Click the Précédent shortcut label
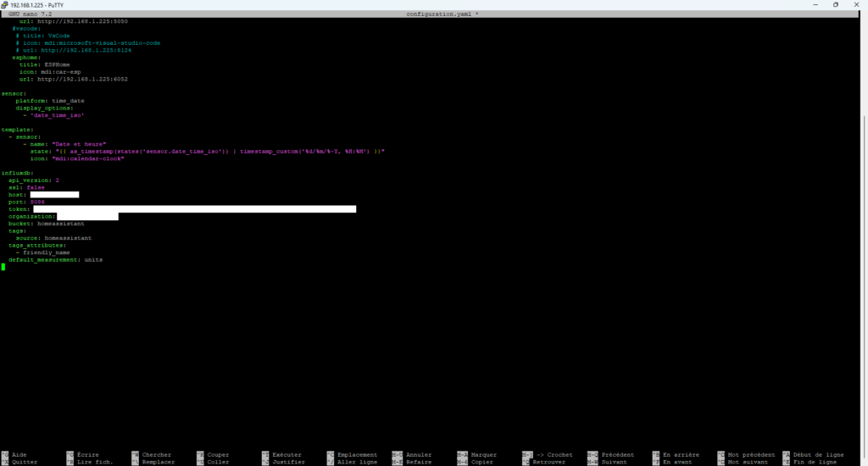The image size is (868, 466). pyautogui.click(x=618, y=455)
